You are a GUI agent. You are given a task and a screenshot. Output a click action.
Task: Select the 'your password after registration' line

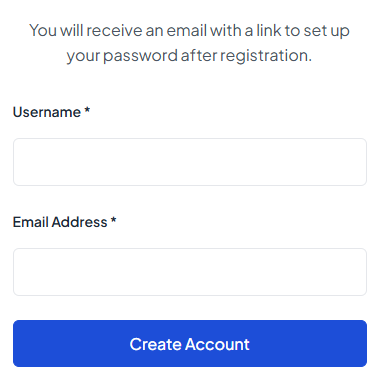click(x=189, y=56)
